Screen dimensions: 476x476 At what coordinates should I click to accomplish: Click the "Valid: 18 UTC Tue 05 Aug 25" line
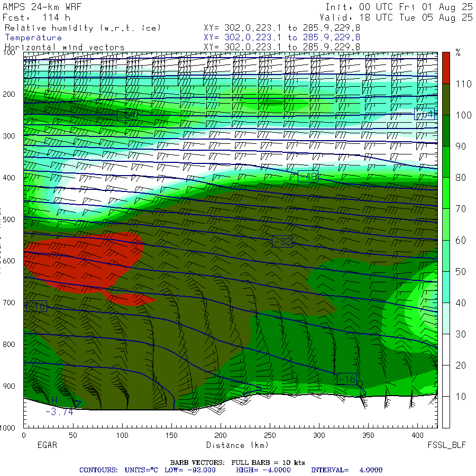(x=396, y=17)
